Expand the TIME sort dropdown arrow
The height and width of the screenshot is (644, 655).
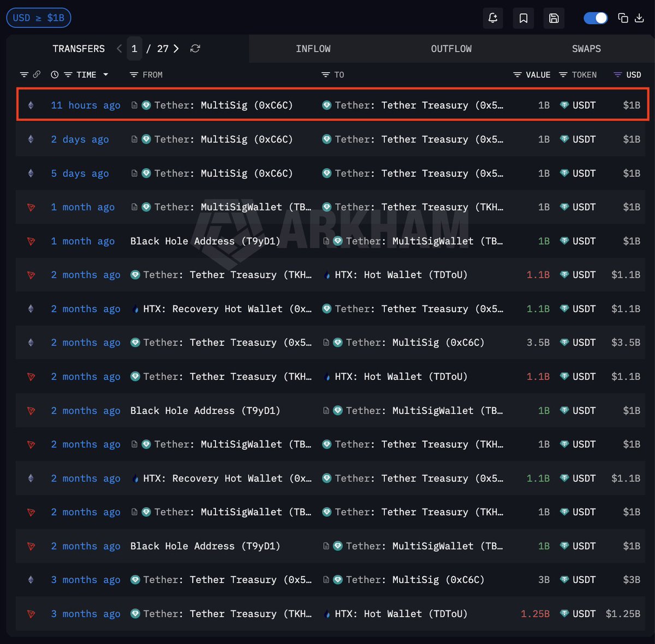(x=106, y=74)
